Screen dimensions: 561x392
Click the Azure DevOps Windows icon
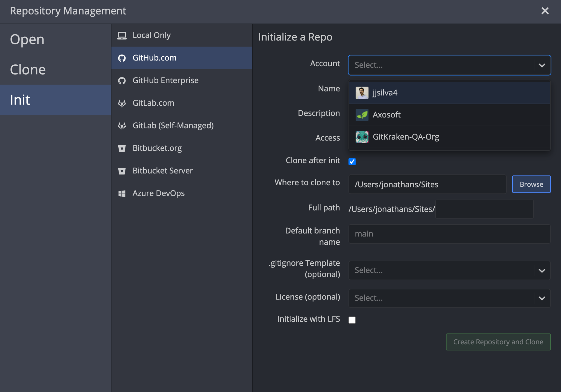click(122, 193)
